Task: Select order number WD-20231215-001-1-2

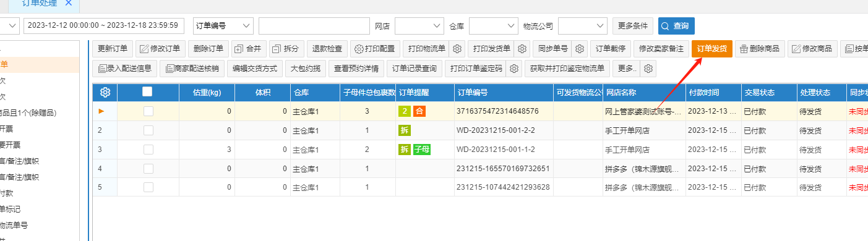Action: pos(495,150)
